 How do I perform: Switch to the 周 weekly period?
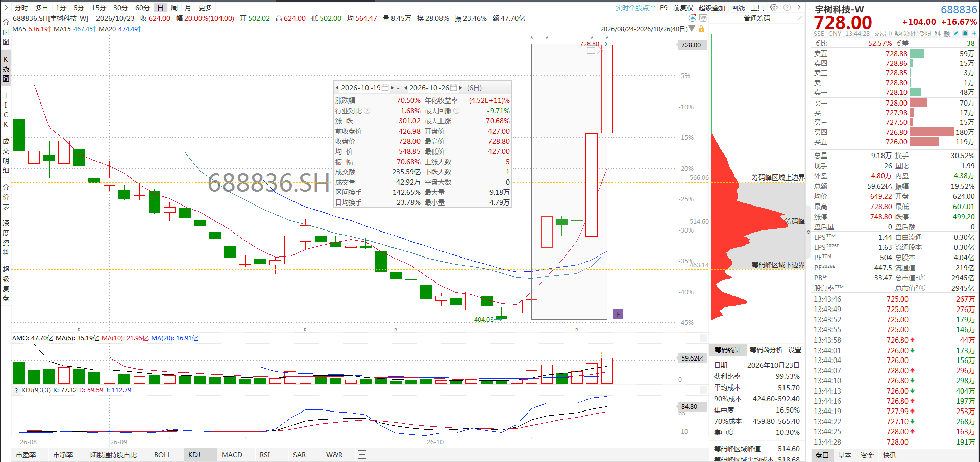(x=174, y=8)
